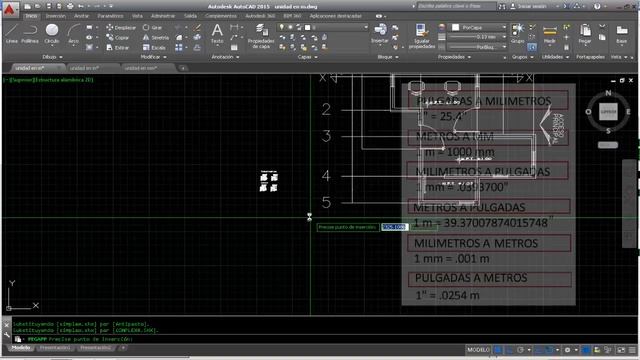
Task: Click the table tool in Anotación
Action: coord(234,48)
